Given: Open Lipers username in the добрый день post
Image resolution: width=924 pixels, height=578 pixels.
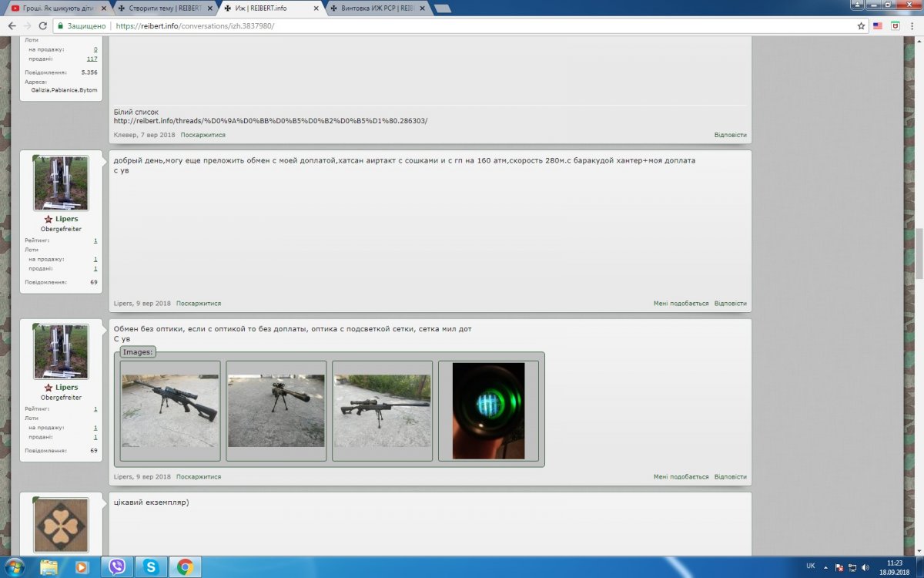Looking at the screenshot, I should pyautogui.click(x=66, y=219).
